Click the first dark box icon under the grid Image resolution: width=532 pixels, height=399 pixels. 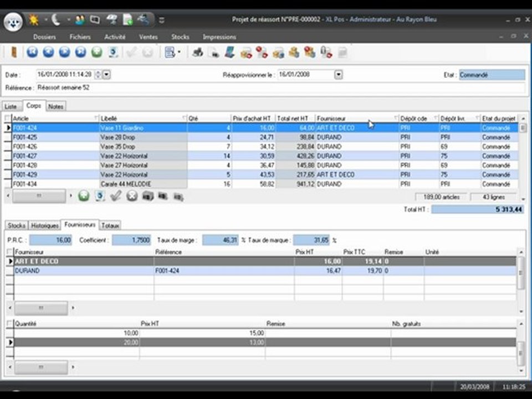pyautogui.click(x=147, y=196)
